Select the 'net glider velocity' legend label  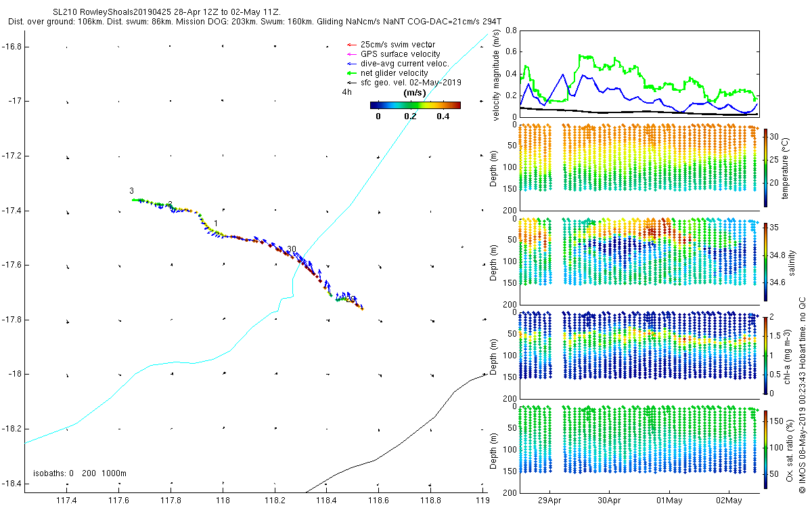click(x=394, y=73)
